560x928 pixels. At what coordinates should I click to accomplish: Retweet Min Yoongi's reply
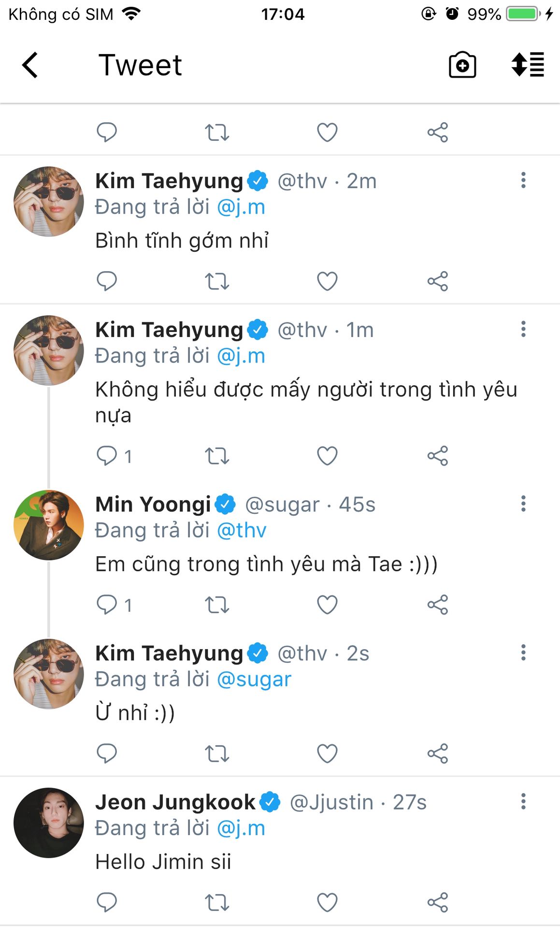tap(216, 605)
